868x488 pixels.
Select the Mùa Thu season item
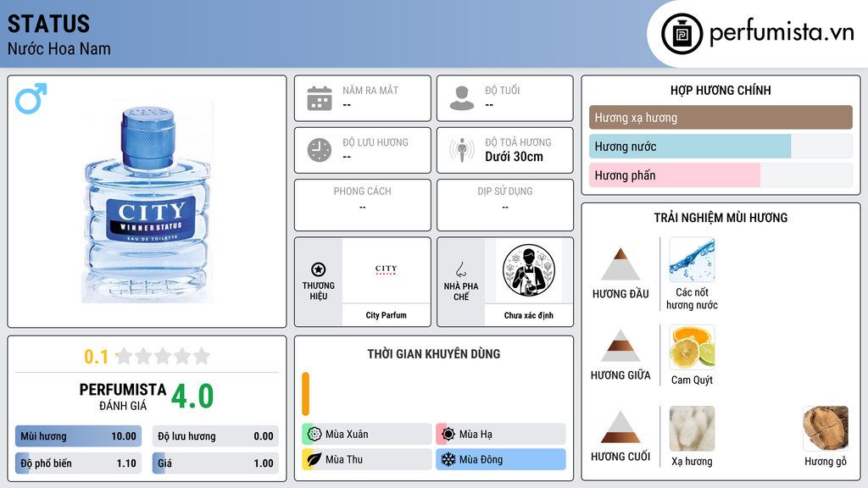pyautogui.click(x=367, y=459)
